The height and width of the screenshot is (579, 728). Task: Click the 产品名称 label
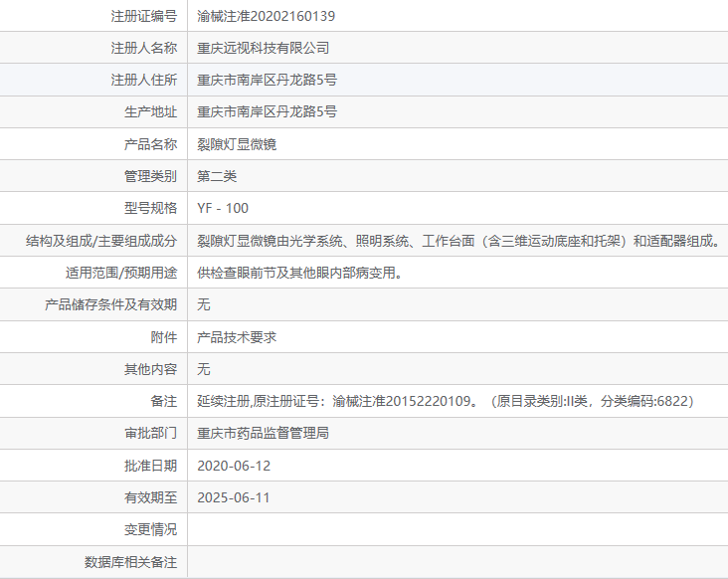[150, 144]
